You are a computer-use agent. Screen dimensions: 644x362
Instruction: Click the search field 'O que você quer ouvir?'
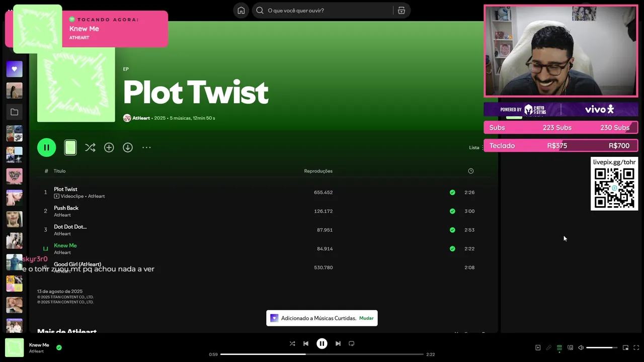(323, 11)
